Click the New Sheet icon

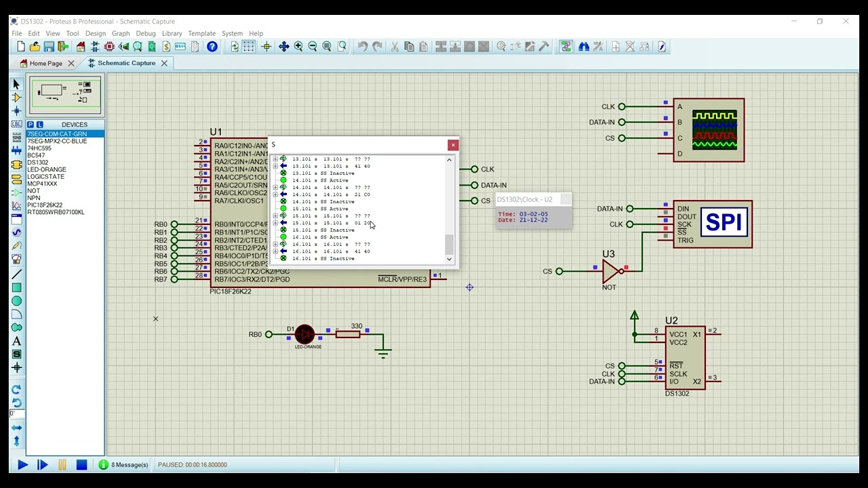[x=616, y=47]
